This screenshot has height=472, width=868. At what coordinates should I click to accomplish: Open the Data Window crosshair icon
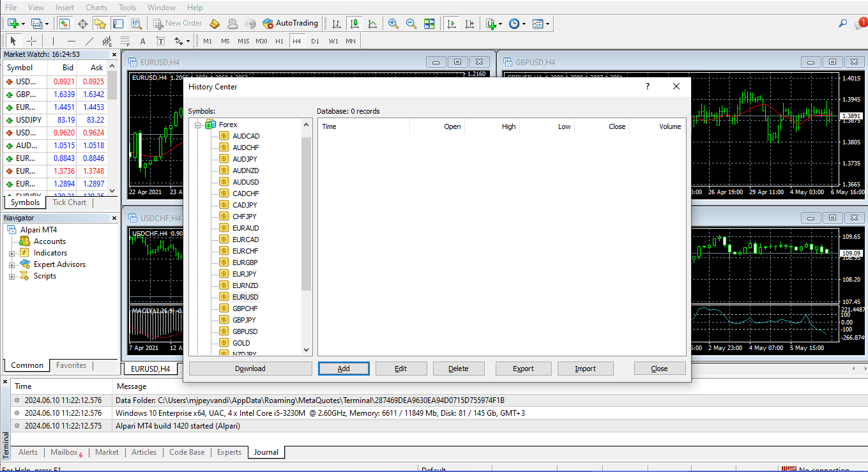click(82, 23)
